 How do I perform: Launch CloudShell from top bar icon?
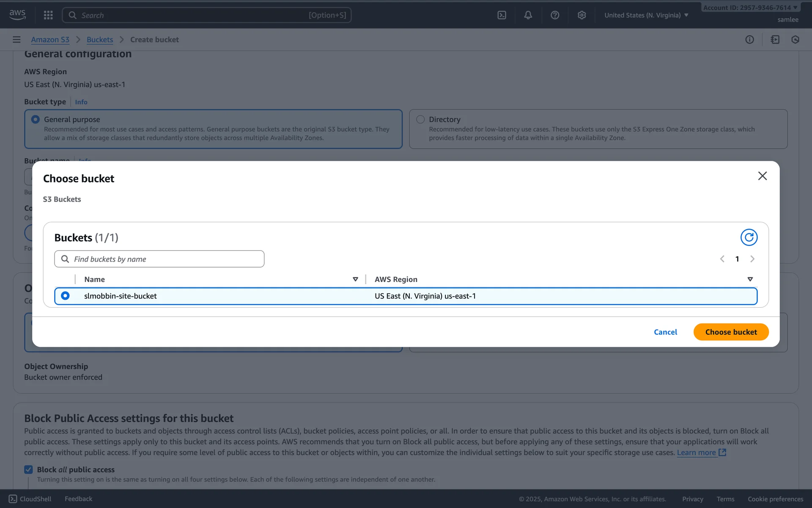pyautogui.click(x=502, y=15)
